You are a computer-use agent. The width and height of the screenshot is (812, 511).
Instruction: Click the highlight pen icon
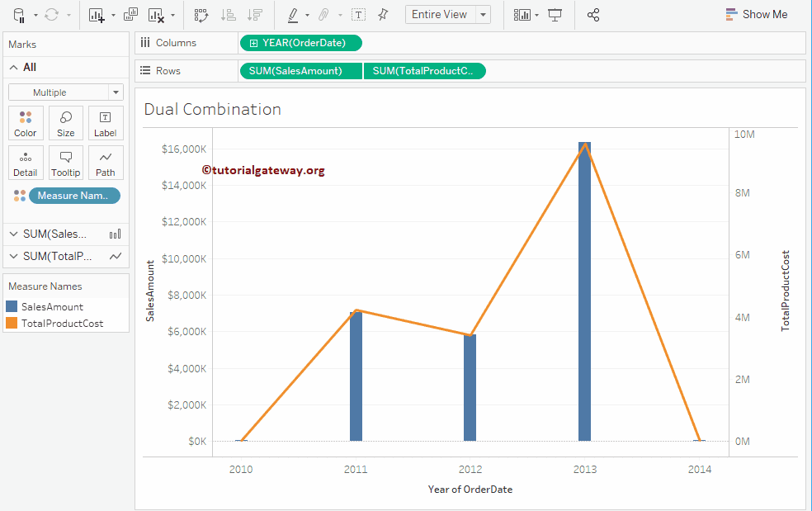point(293,15)
